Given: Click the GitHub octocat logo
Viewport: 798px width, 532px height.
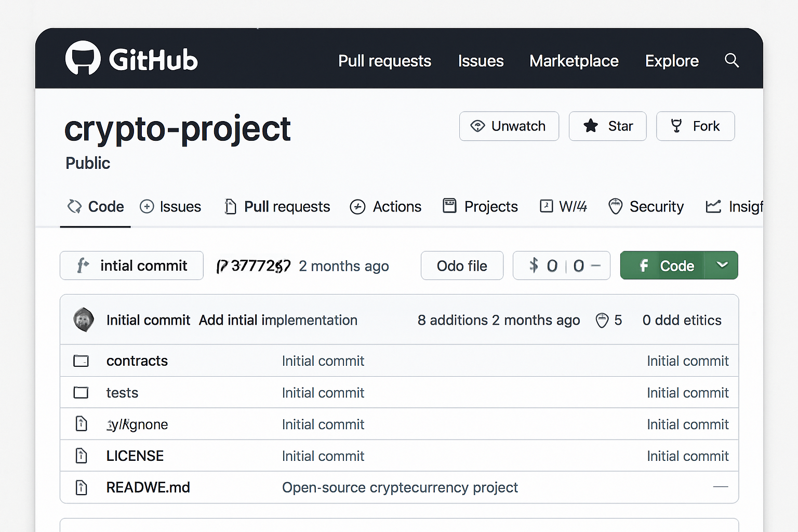Looking at the screenshot, I should tap(84, 58).
